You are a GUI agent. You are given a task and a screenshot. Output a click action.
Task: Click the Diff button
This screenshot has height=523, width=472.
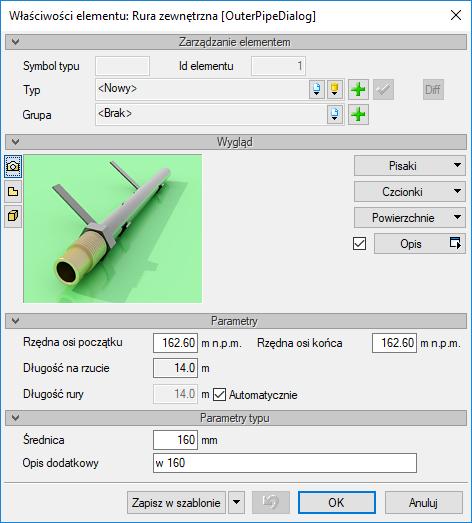coord(433,89)
